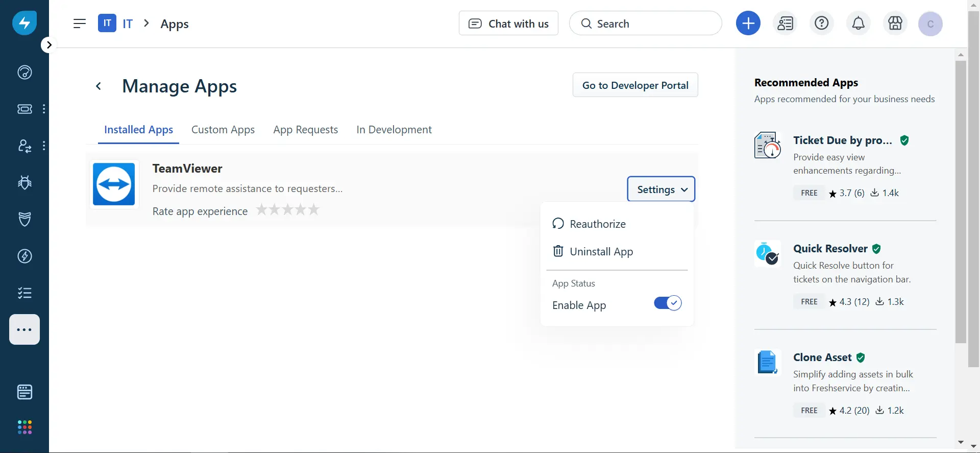Open the colorful app switcher grid
Viewport: 980px width, 453px height.
pos(24,427)
